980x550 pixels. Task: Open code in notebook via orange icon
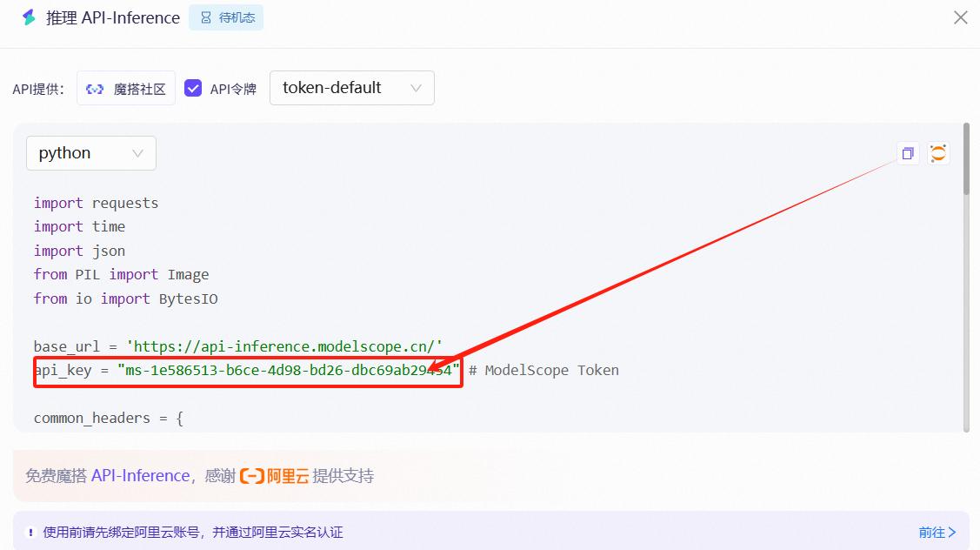coord(937,154)
